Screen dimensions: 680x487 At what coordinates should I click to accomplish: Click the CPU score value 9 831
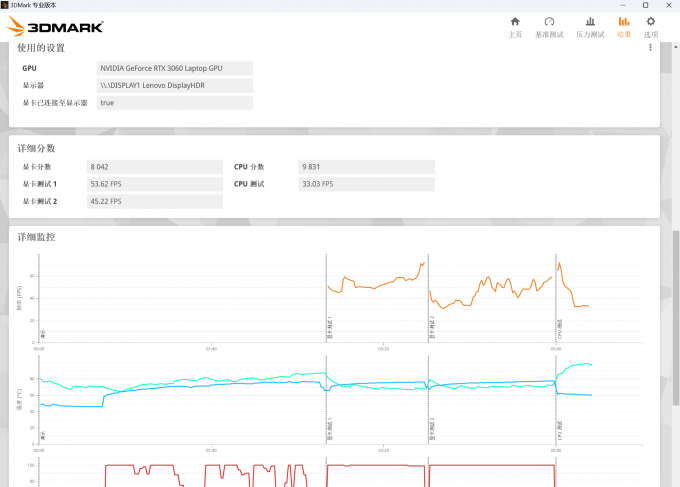pyautogui.click(x=367, y=167)
